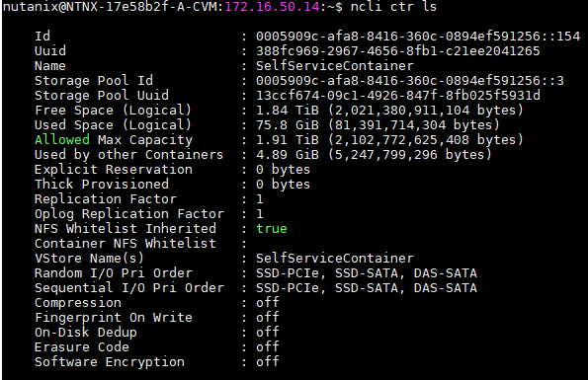The image size is (588, 380).
Task: Click the Erasure Code label
Action: [x=82, y=347]
